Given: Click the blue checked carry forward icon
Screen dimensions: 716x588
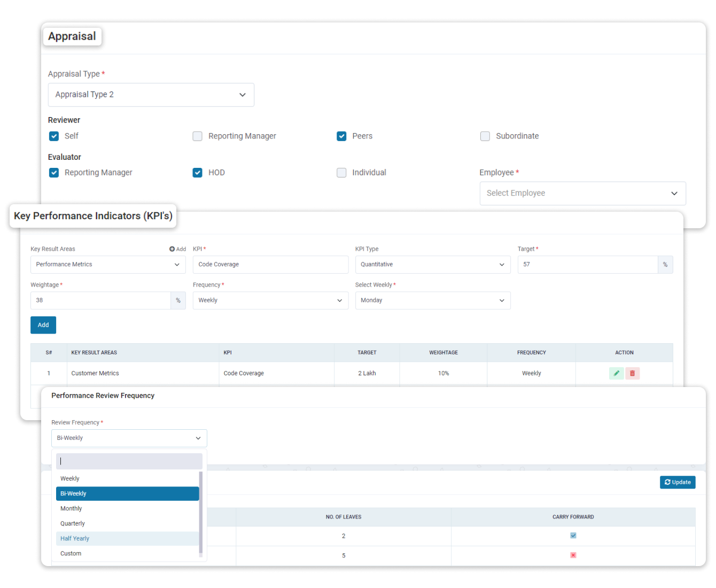Looking at the screenshot, I should (573, 536).
